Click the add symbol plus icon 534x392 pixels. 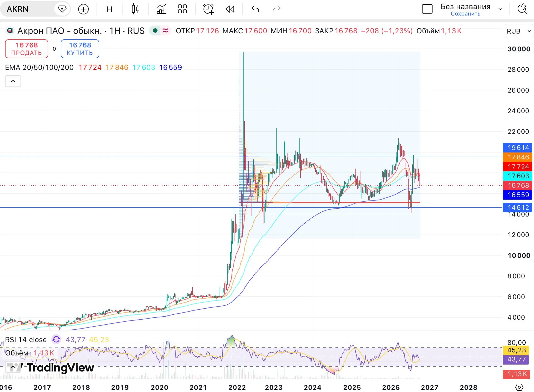[x=83, y=9]
